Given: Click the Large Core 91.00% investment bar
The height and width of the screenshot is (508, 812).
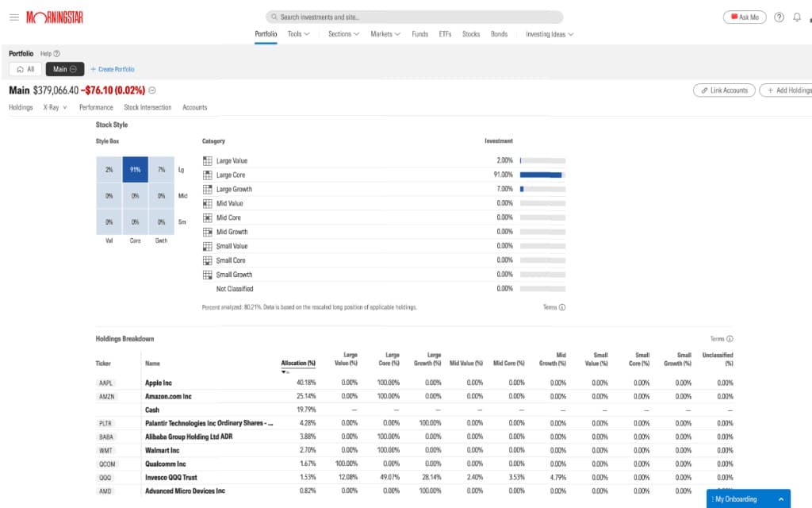Looking at the screenshot, I should 542,175.
